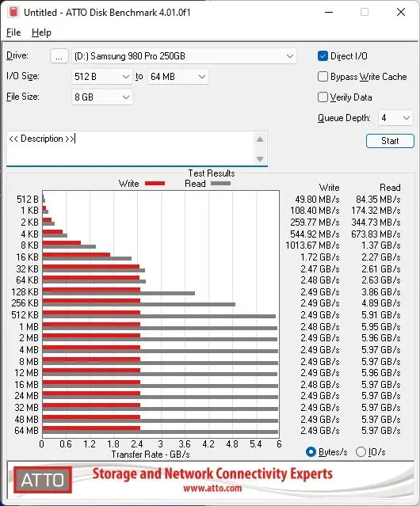The height and width of the screenshot is (506, 420).
Task: Click the drive browse "..." button
Action: (59, 56)
